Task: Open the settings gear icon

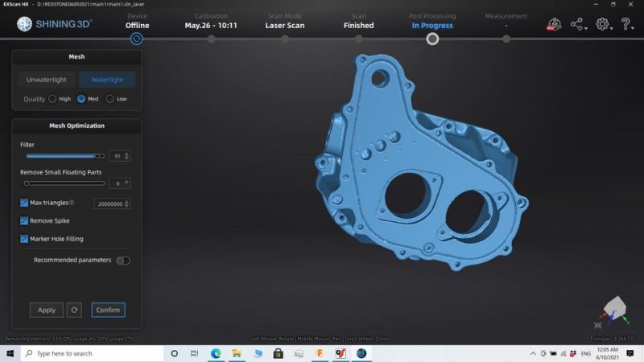Action: pos(602,24)
